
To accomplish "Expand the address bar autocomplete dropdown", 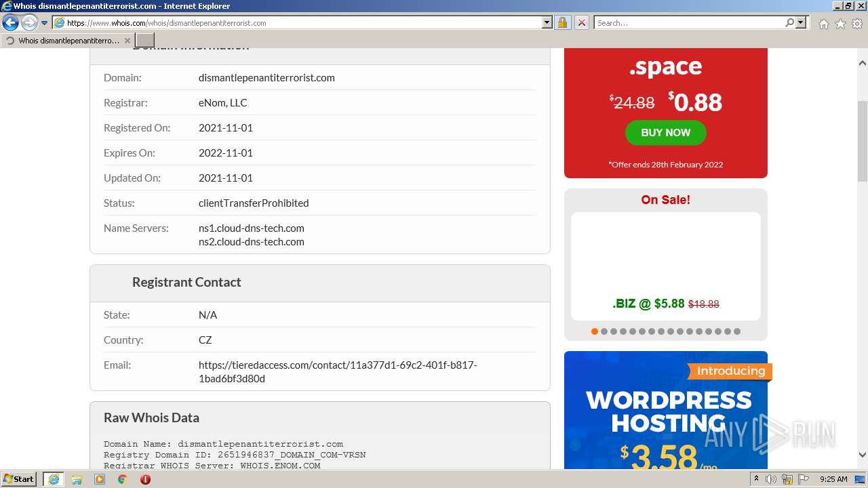I will pyautogui.click(x=547, y=23).
